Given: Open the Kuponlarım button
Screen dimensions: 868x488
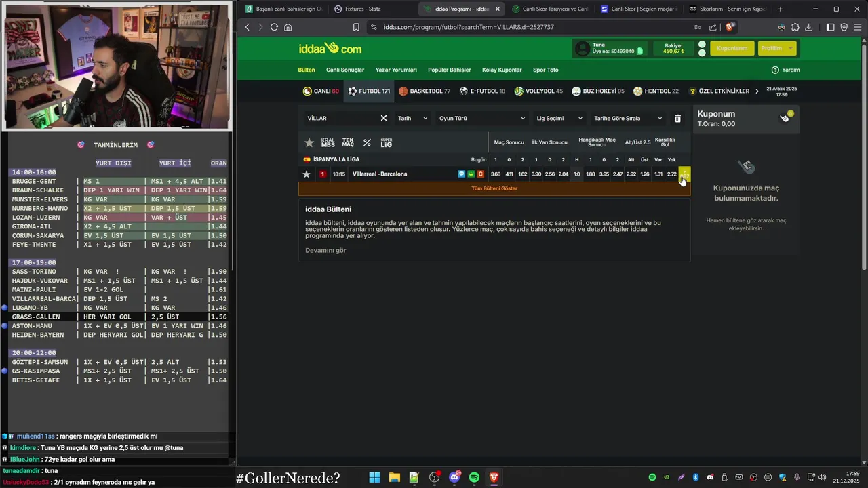Looking at the screenshot, I should (732, 49).
